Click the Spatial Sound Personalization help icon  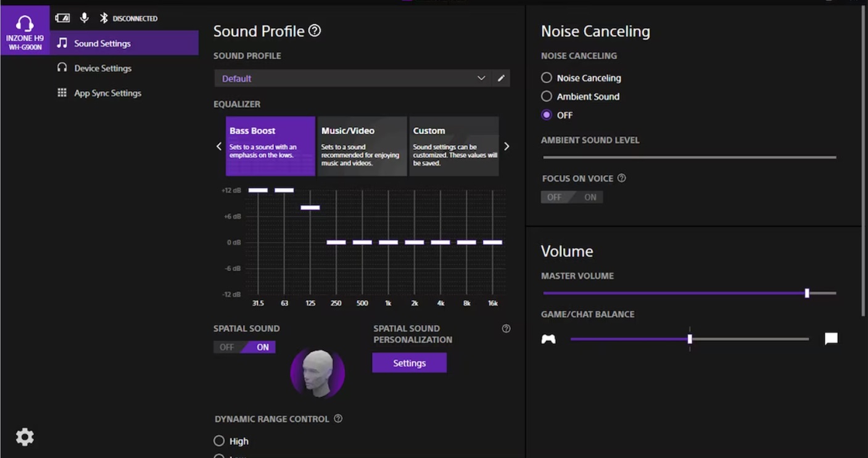[506, 329]
